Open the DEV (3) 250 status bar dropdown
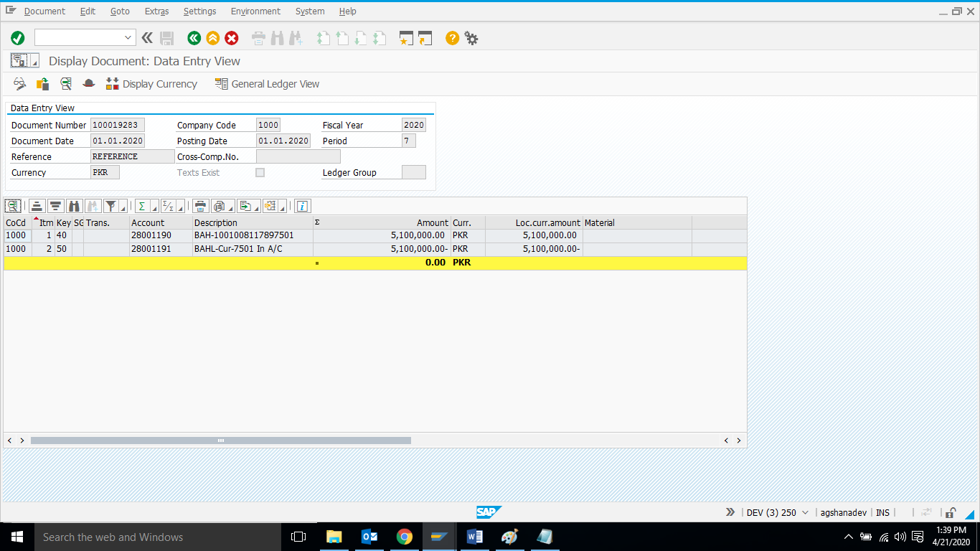 pos(778,512)
